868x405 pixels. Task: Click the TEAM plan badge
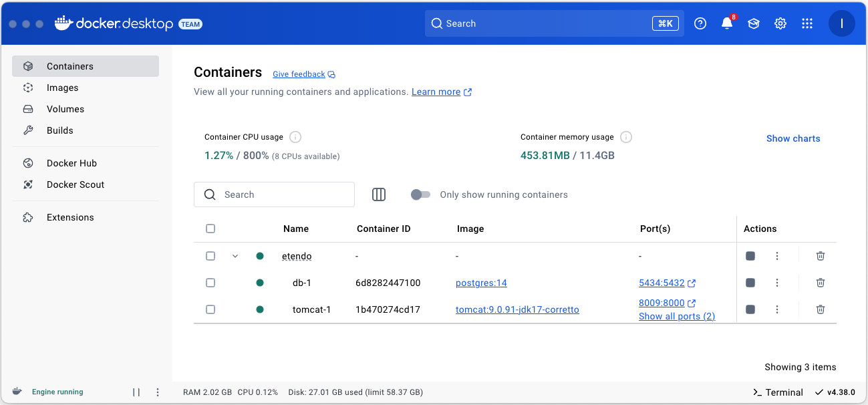190,24
